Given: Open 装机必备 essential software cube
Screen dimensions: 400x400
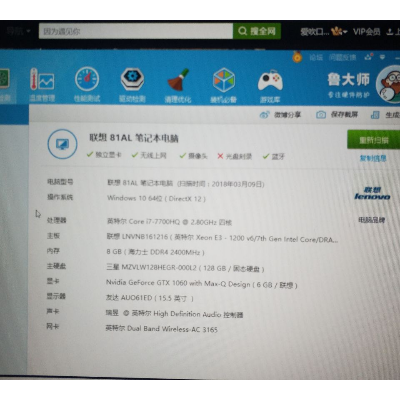Looking at the screenshot, I should point(224,85).
